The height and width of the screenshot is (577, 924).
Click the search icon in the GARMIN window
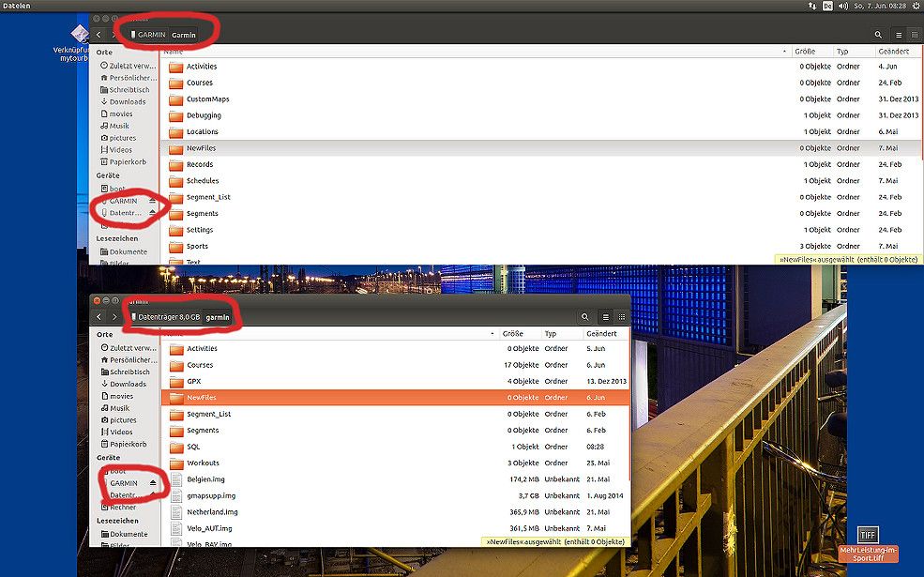[878, 35]
